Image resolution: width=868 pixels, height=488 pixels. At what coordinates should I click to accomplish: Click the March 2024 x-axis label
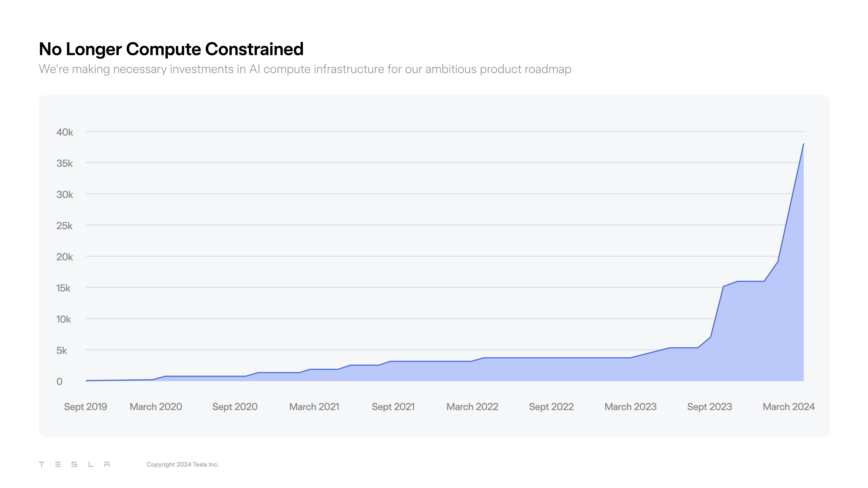tap(788, 407)
